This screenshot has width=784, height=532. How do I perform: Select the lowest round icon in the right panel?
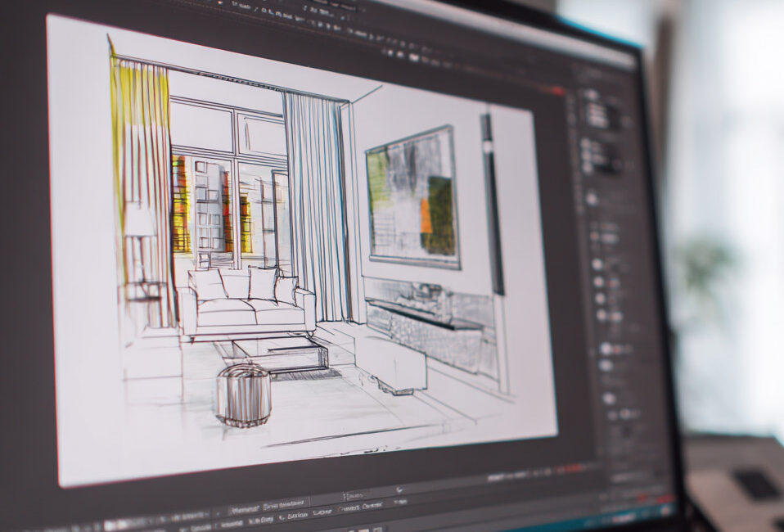coord(609,399)
